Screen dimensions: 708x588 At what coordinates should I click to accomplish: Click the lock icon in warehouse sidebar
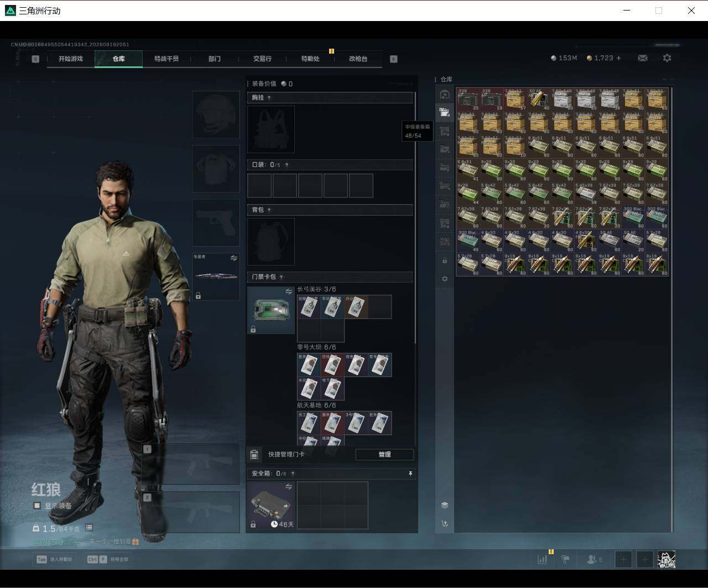pyautogui.click(x=444, y=261)
